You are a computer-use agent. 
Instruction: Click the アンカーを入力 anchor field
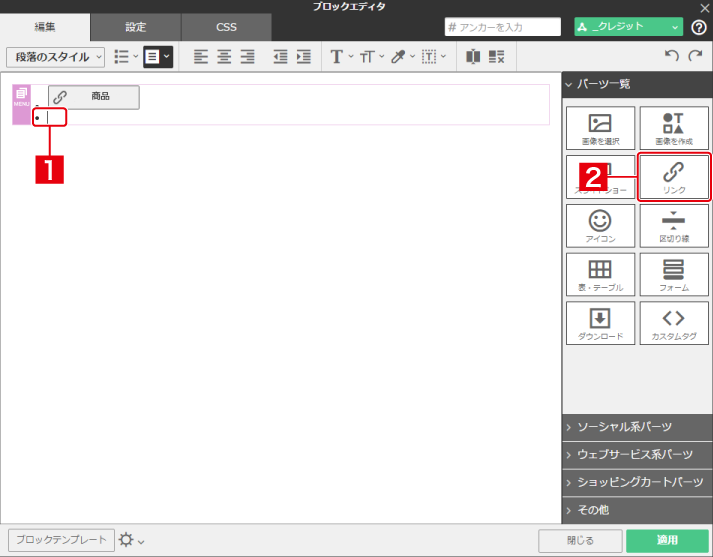tap(502, 27)
